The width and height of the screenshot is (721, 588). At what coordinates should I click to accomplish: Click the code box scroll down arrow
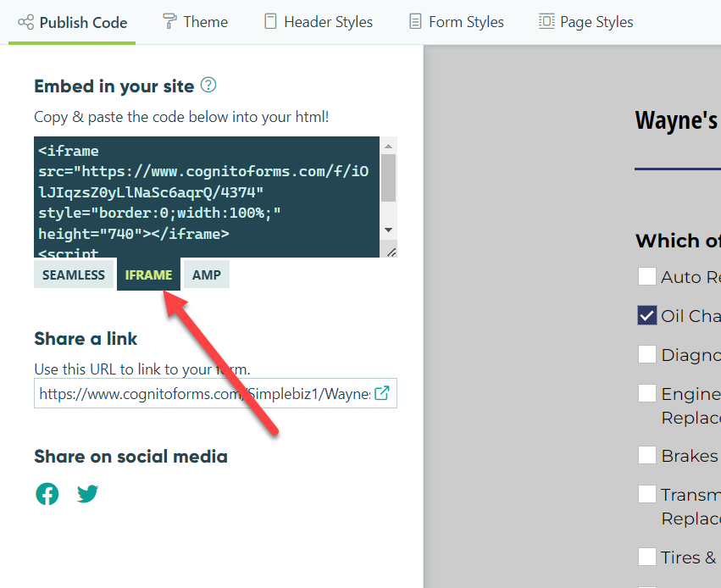[389, 230]
